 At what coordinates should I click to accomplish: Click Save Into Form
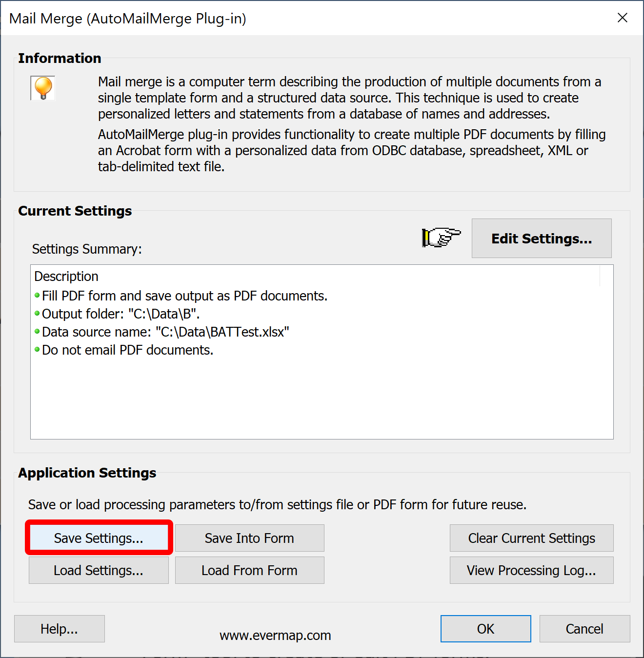pos(249,538)
